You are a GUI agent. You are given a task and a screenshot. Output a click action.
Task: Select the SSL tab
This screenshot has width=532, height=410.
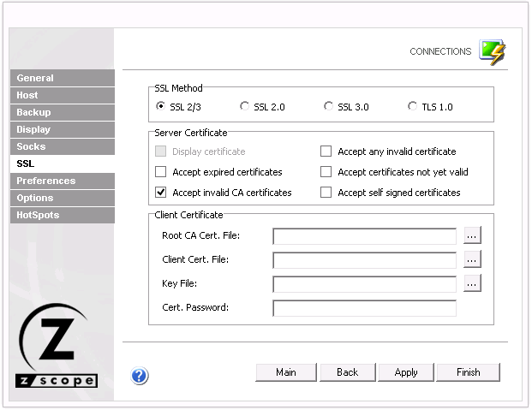[63, 163]
